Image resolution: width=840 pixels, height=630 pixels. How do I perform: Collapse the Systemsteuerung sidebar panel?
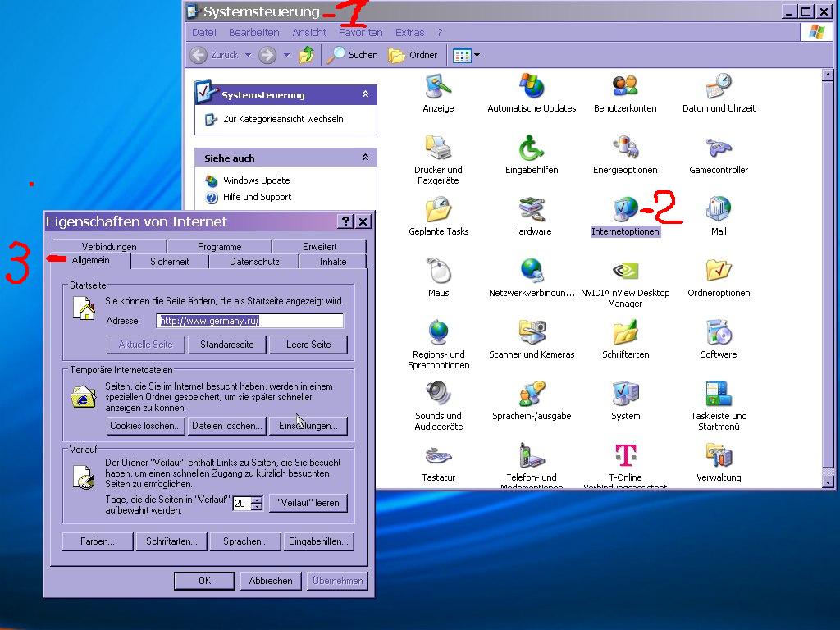(365, 94)
